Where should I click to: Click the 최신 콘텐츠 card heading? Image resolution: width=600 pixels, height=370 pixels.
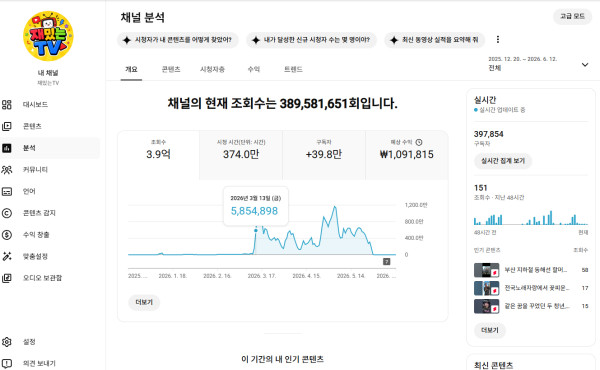click(494, 365)
